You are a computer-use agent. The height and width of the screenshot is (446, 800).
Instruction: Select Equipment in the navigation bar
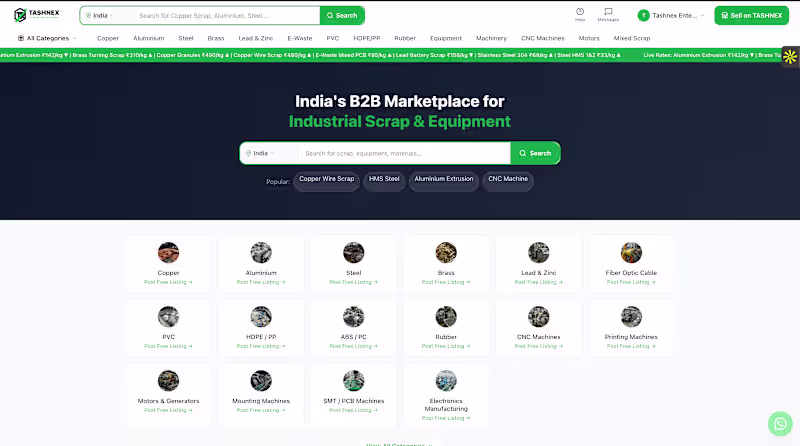click(445, 38)
